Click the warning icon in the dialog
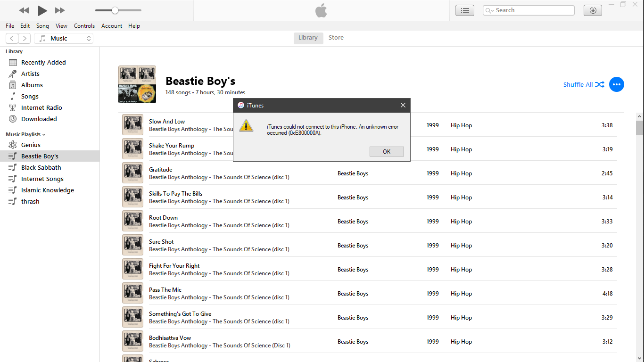This screenshot has height=362, width=644. tap(246, 125)
